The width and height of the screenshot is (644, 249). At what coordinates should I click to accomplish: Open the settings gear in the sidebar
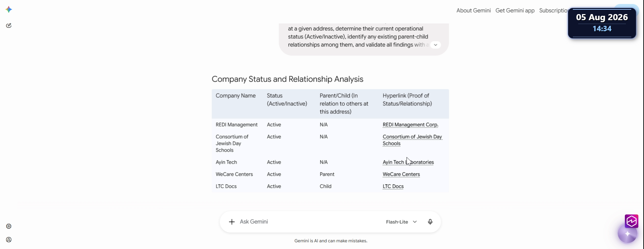9,226
